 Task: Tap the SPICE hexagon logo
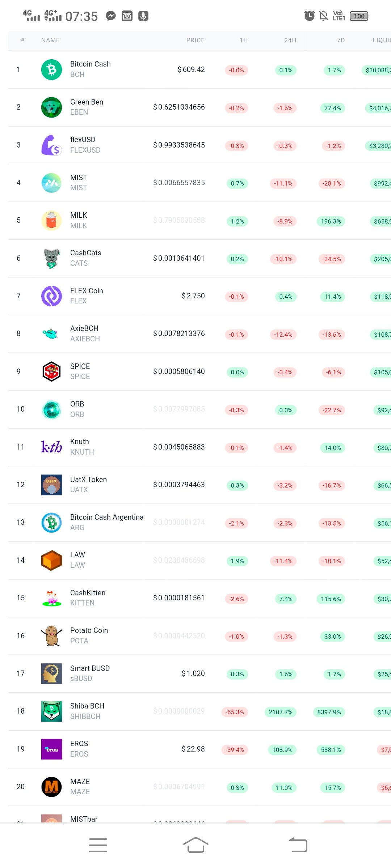51,371
